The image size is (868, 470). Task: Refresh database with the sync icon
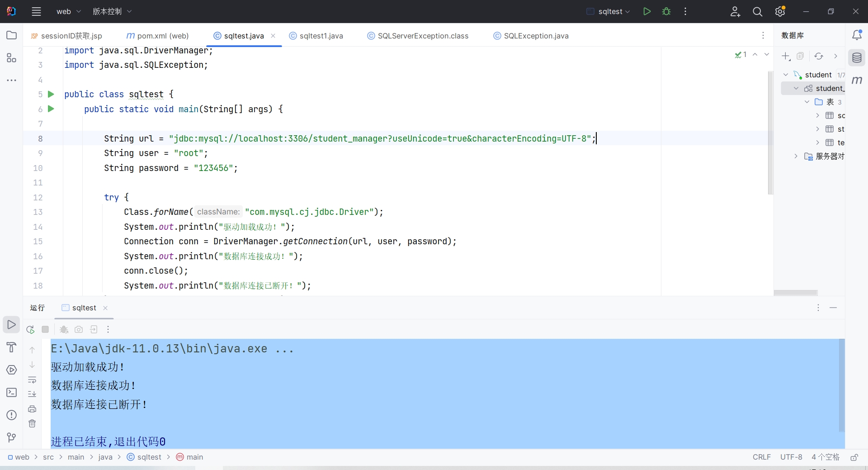click(x=819, y=56)
